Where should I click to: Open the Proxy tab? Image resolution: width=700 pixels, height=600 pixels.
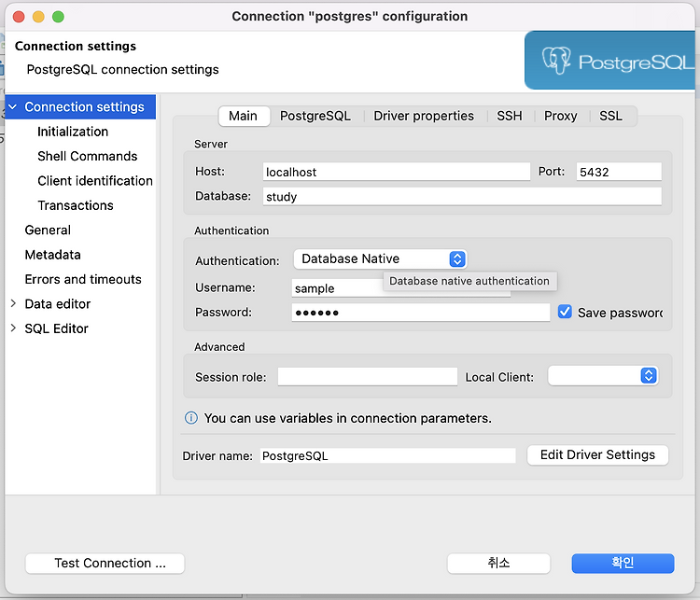click(x=560, y=116)
